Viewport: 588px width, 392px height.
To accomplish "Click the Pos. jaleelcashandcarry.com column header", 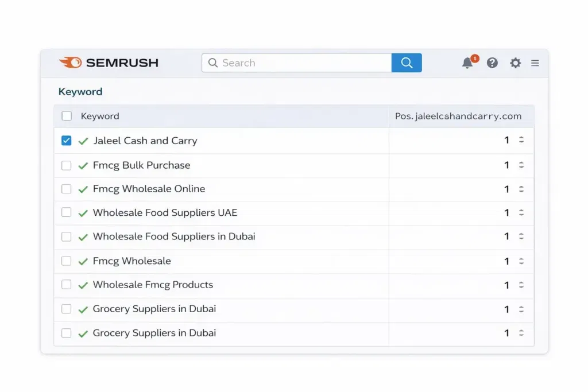I will coord(459,115).
